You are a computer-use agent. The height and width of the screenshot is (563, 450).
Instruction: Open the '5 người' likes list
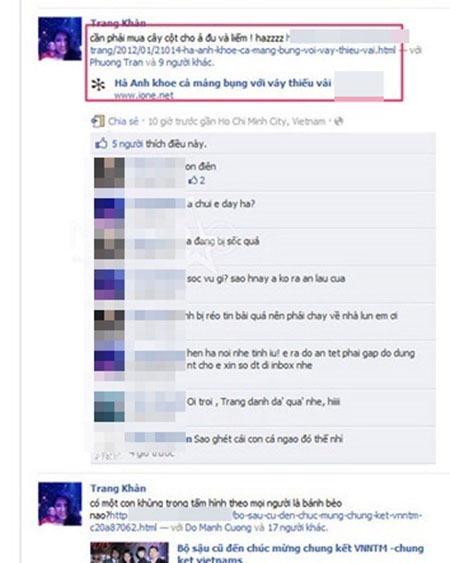pos(127,144)
